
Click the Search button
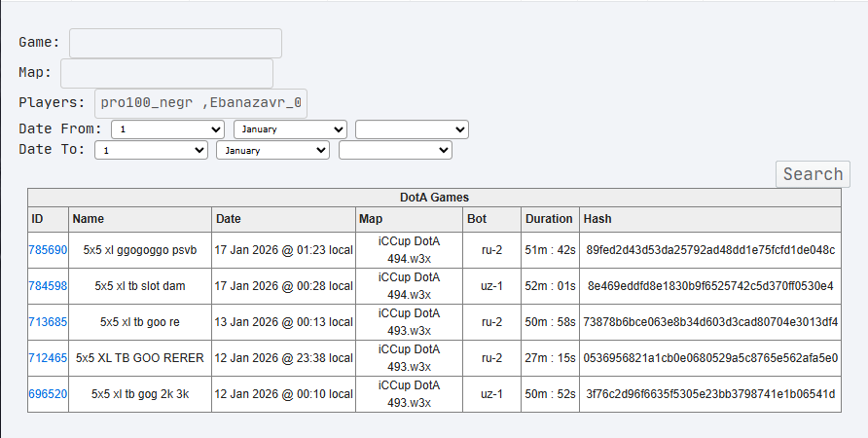(x=813, y=174)
